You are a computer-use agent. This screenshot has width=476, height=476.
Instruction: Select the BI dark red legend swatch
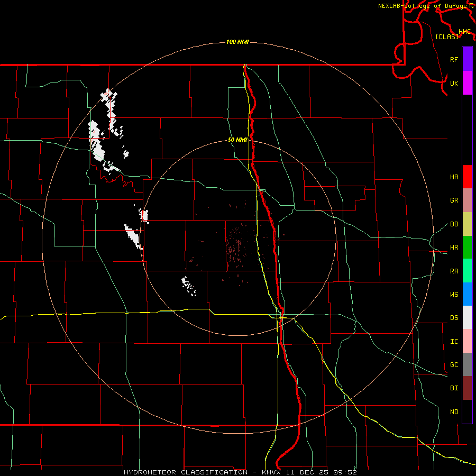(467, 388)
